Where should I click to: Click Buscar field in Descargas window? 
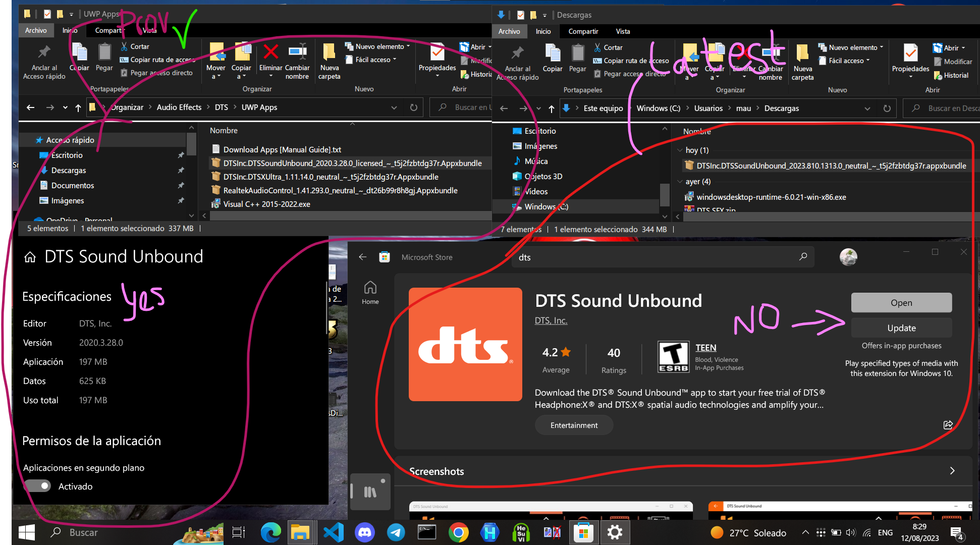pos(942,108)
